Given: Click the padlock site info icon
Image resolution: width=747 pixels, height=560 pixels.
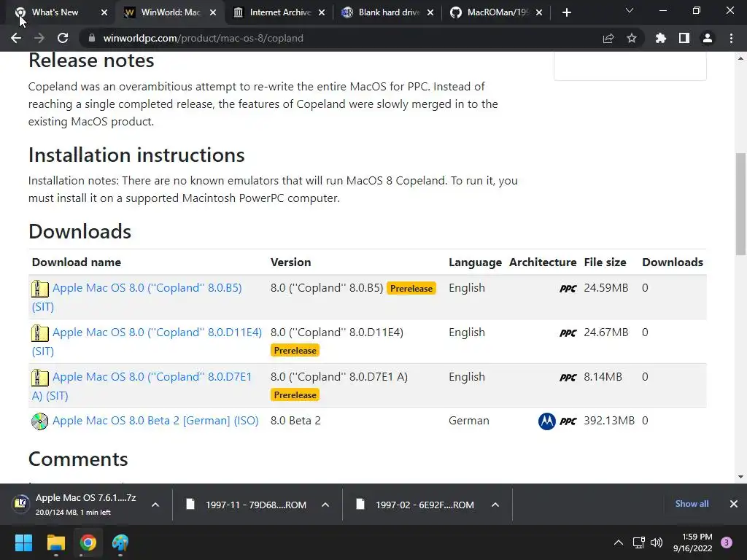Looking at the screenshot, I should click(x=92, y=38).
